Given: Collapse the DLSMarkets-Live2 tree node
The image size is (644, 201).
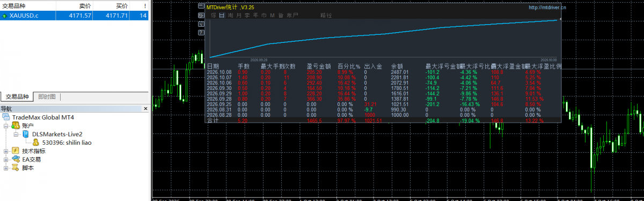Looking at the screenshot, I should (16, 134).
